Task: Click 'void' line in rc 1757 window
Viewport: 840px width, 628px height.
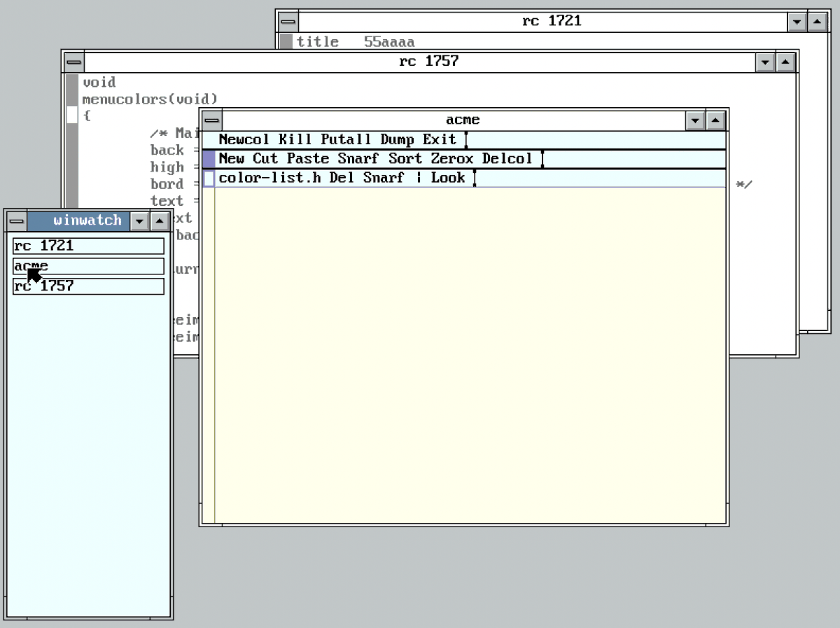Action: [x=99, y=83]
